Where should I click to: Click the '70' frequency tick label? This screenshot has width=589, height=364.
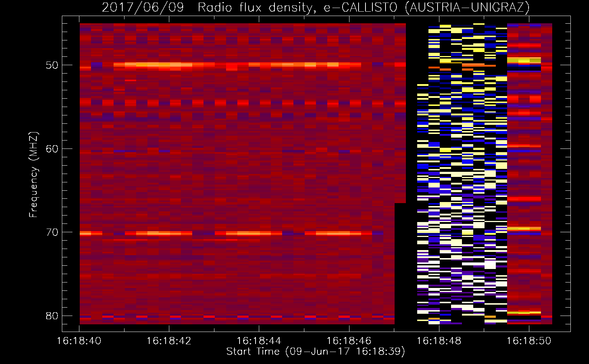(x=52, y=232)
